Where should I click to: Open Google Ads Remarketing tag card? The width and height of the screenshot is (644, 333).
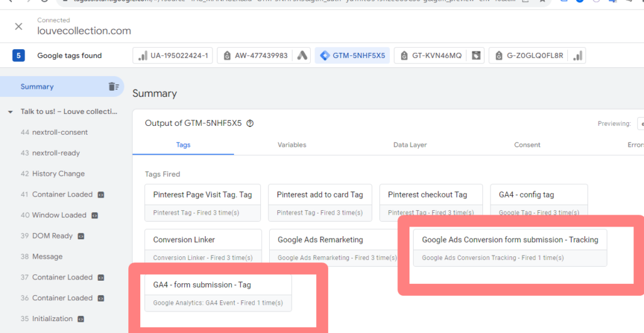pos(333,247)
